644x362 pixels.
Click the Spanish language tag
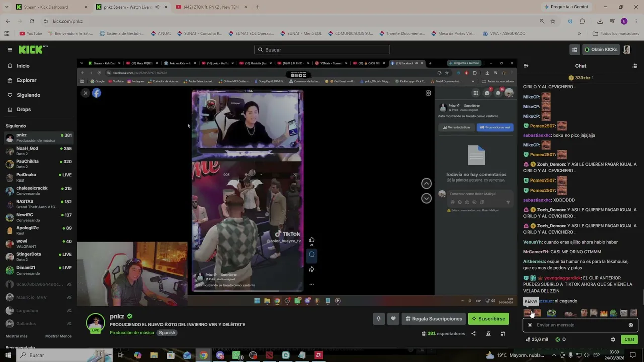pos(167,333)
